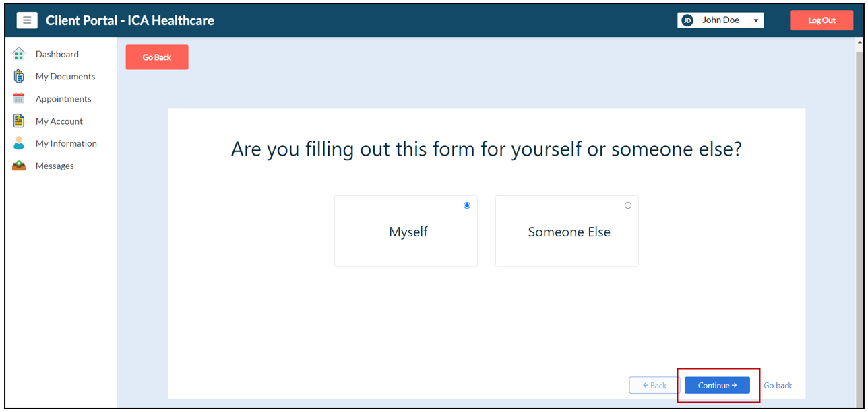
Task: Click the Dashboard house icon
Action: (19, 54)
